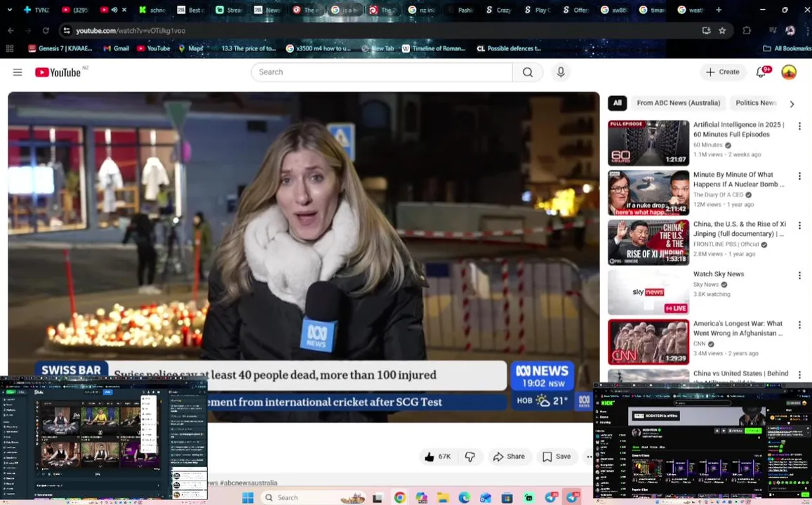Image resolution: width=812 pixels, height=505 pixels.
Task: Open options menu for Nuclear Bomb video
Action: [x=799, y=177]
